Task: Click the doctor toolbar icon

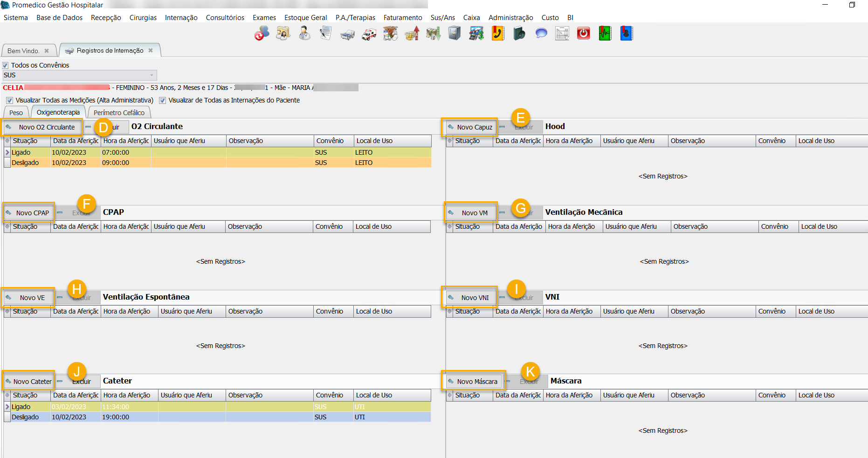Action: point(304,34)
